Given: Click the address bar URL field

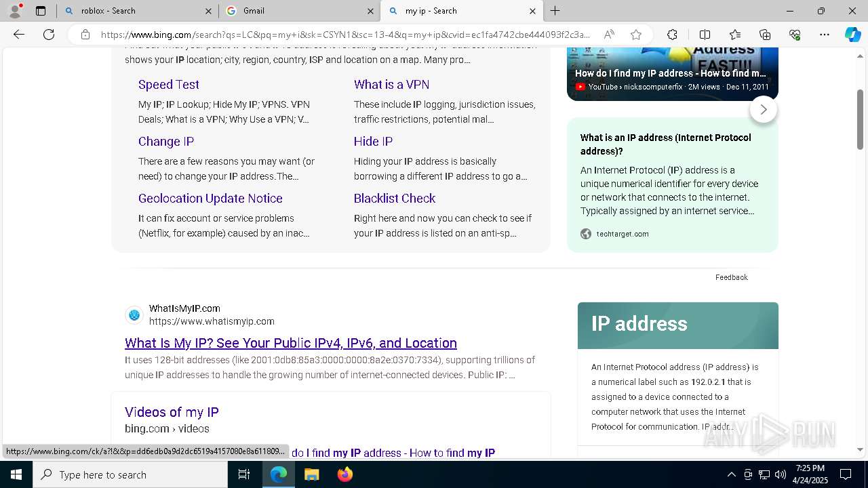Looking at the screenshot, I should pos(346,35).
